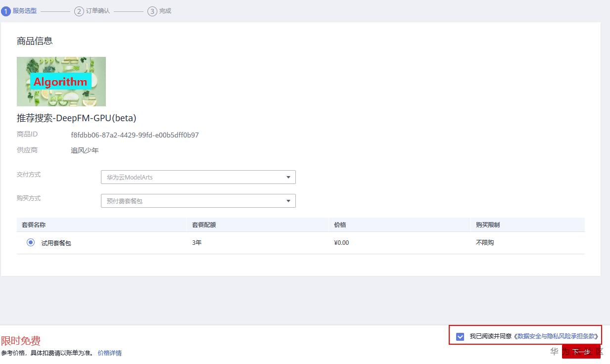The height and width of the screenshot is (364, 610).
Task: Click the 购买限制 column header
Action: pos(487,225)
